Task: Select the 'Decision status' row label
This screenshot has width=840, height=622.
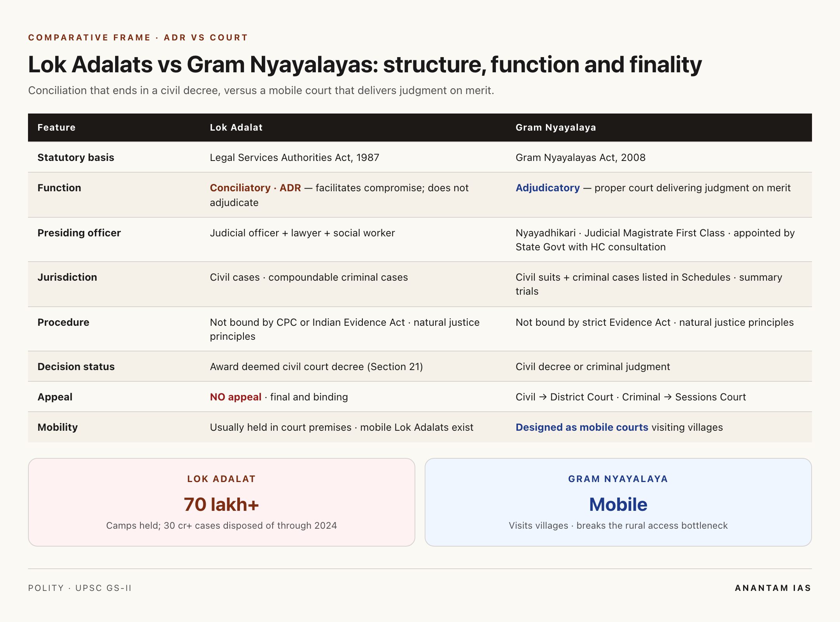Action: [76, 367]
